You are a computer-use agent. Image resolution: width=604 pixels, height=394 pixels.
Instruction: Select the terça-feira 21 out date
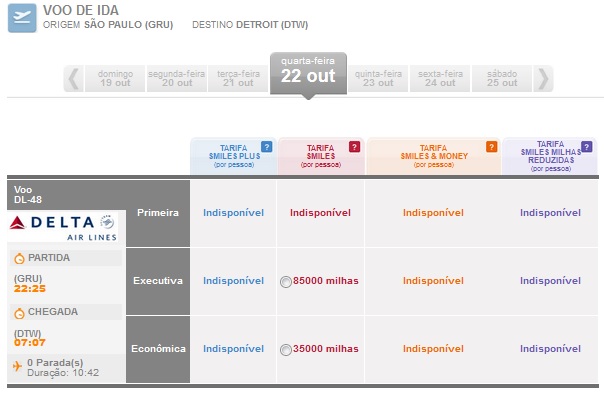click(238, 79)
